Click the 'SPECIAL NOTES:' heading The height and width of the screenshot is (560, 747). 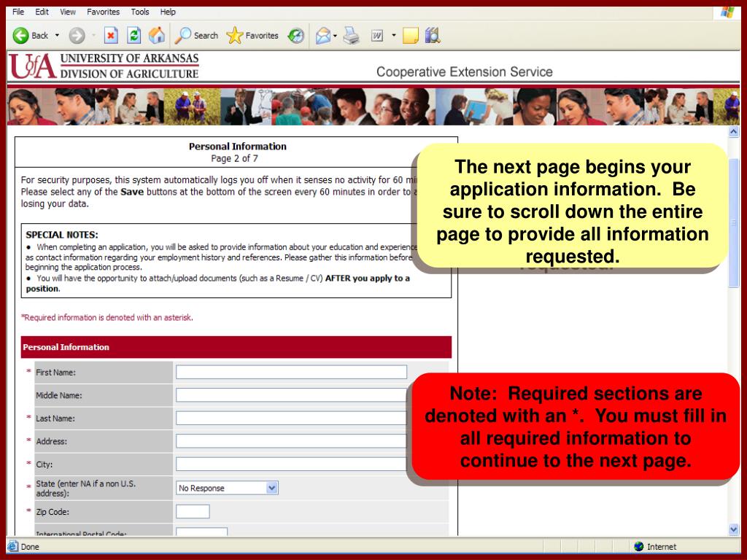pos(62,235)
